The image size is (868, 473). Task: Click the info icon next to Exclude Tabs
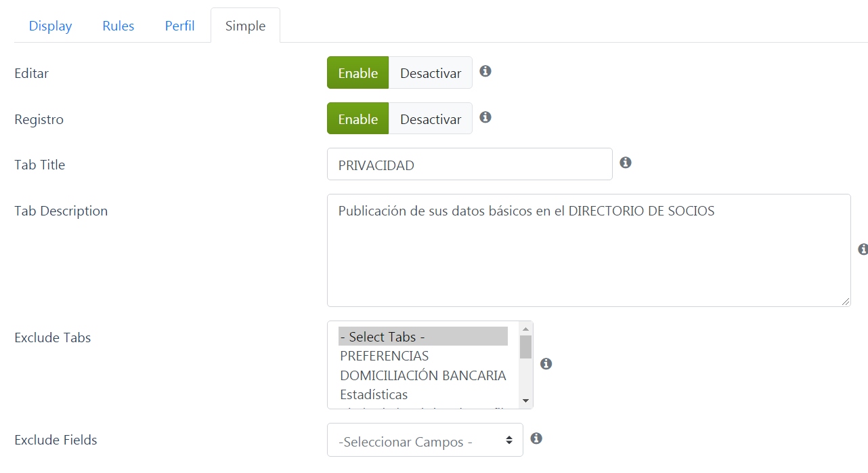pyautogui.click(x=546, y=364)
